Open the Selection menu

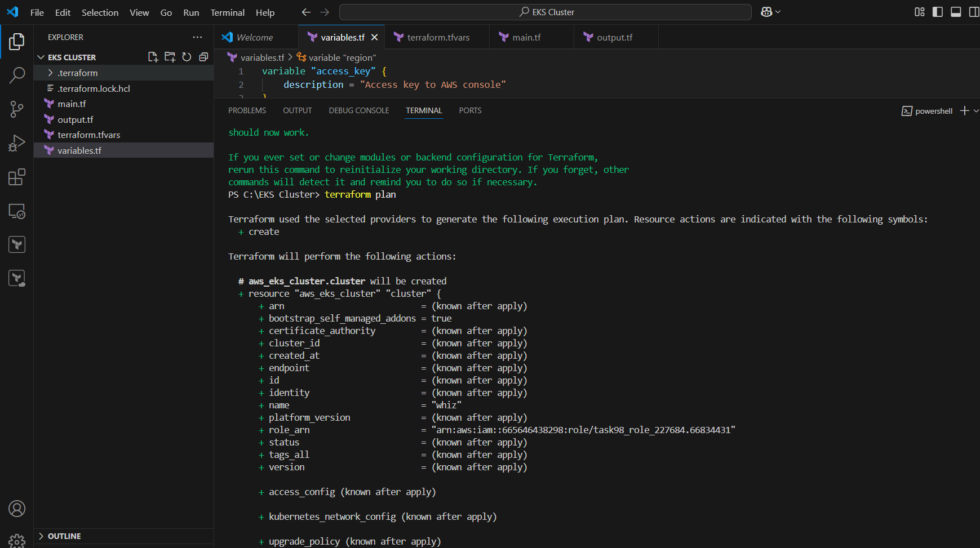100,12
